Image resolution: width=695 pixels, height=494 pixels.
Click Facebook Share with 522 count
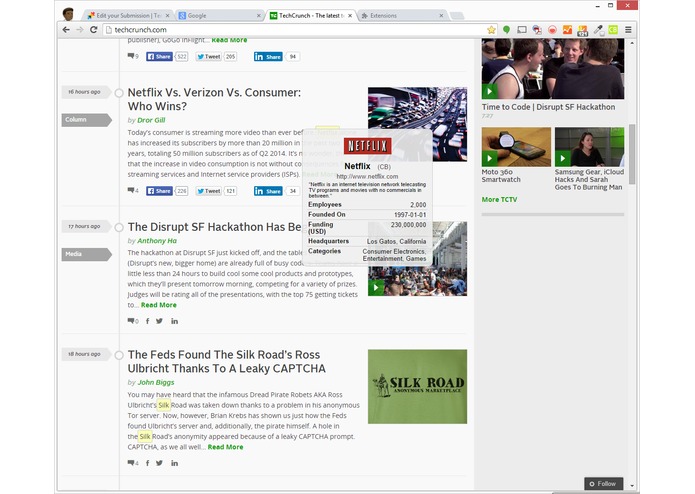tap(159, 57)
